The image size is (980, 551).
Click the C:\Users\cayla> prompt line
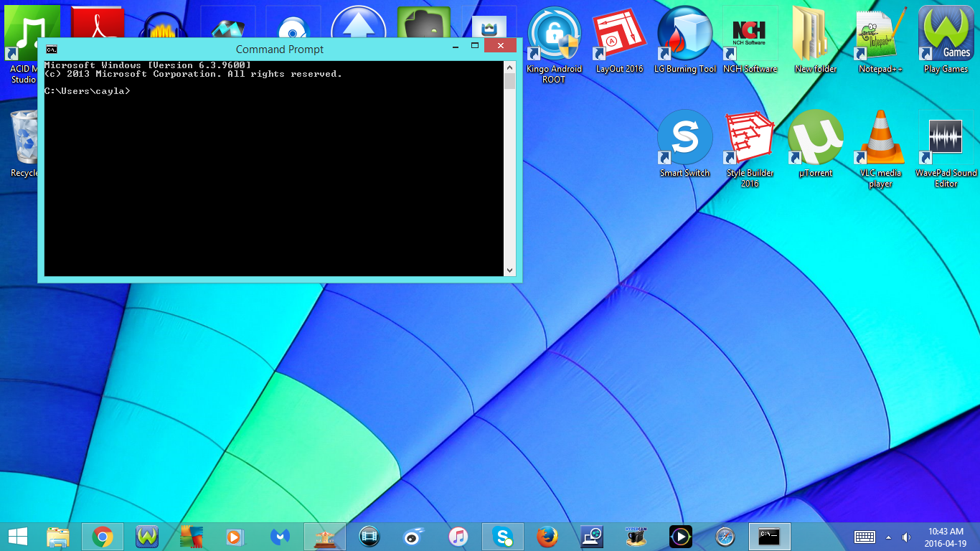pos(87,91)
